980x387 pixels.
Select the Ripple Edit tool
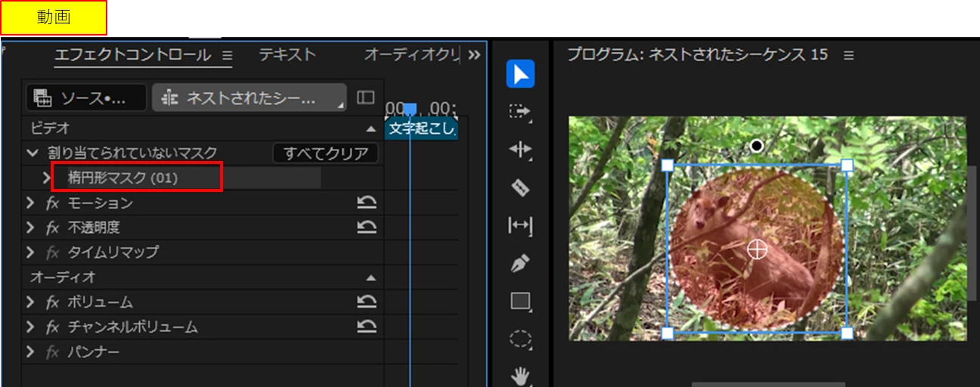coord(520,149)
